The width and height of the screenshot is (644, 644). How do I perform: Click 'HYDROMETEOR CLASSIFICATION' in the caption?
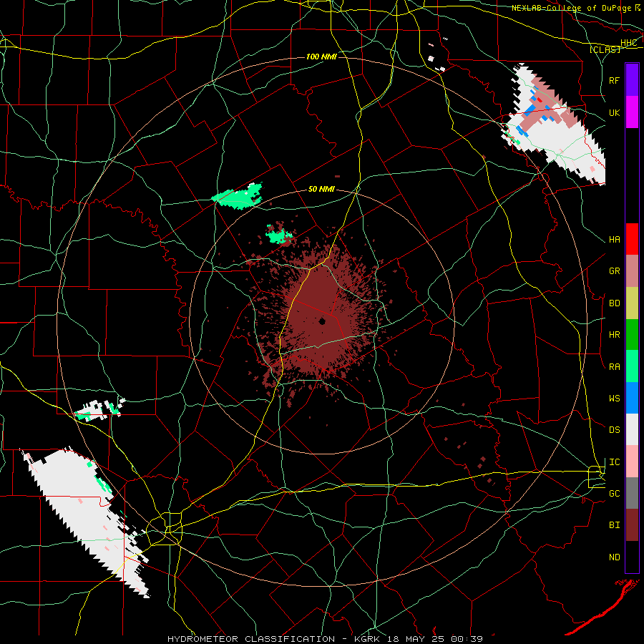tap(251, 639)
